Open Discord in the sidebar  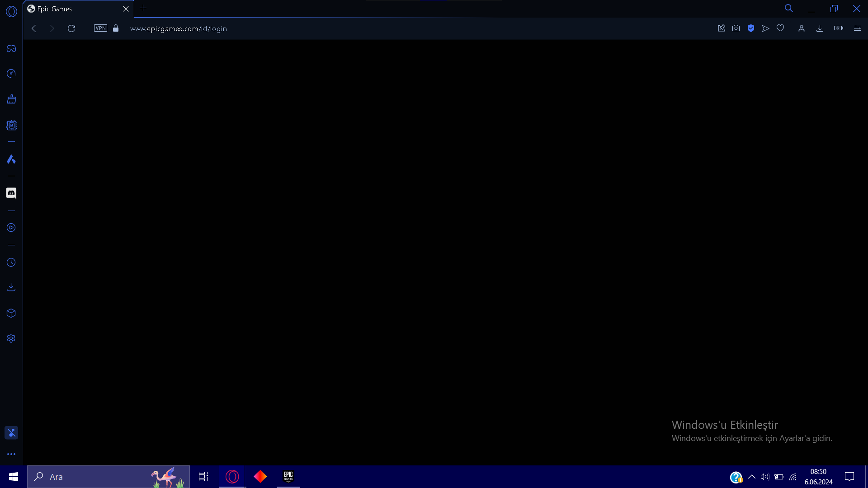coord(11,193)
